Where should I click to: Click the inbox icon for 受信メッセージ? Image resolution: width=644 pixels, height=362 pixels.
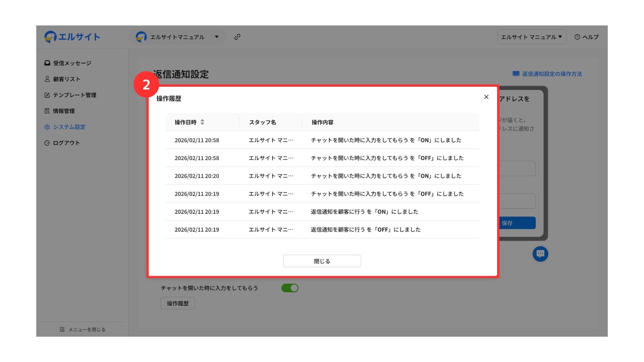pyautogui.click(x=47, y=63)
